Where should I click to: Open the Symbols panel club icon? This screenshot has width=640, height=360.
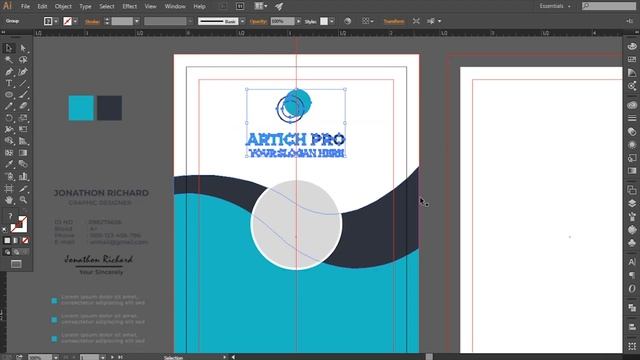point(632,242)
